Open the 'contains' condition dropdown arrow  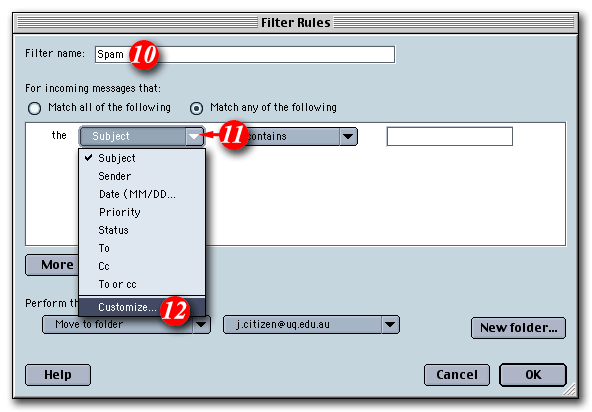pyautogui.click(x=348, y=136)
